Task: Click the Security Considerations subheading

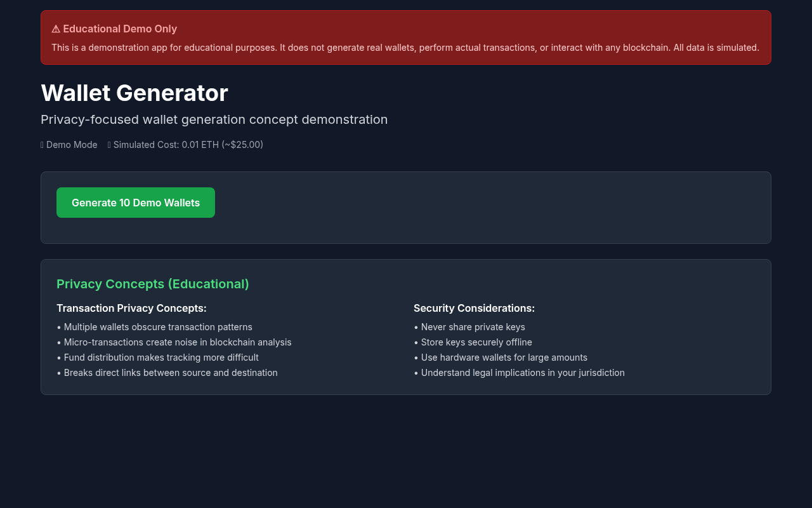Action: coord(474,308)
